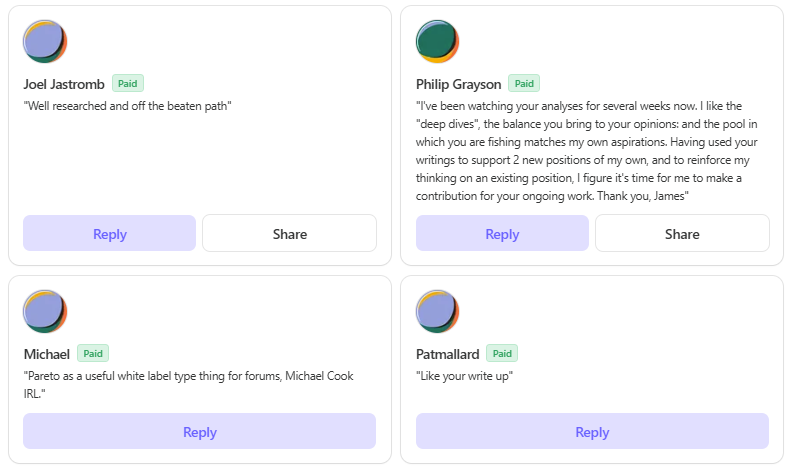
Task: Click Joel Jastromb's avatar icon
Action: click(x=45, y=41)
